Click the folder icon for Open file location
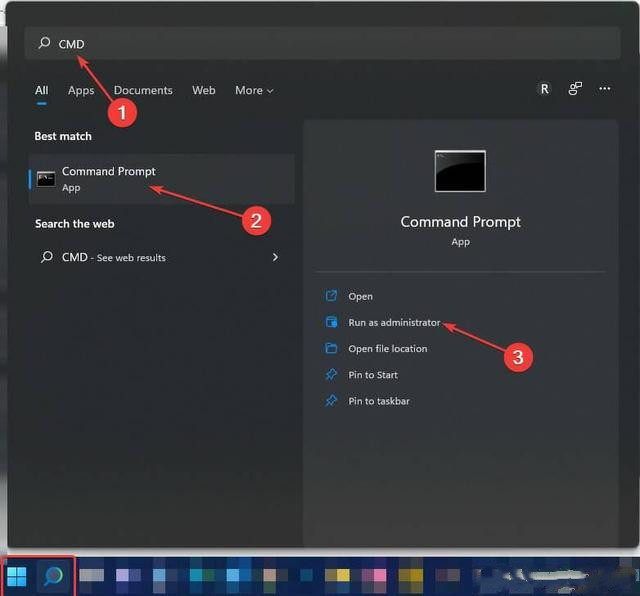640x596 pixels. point(331,348)
